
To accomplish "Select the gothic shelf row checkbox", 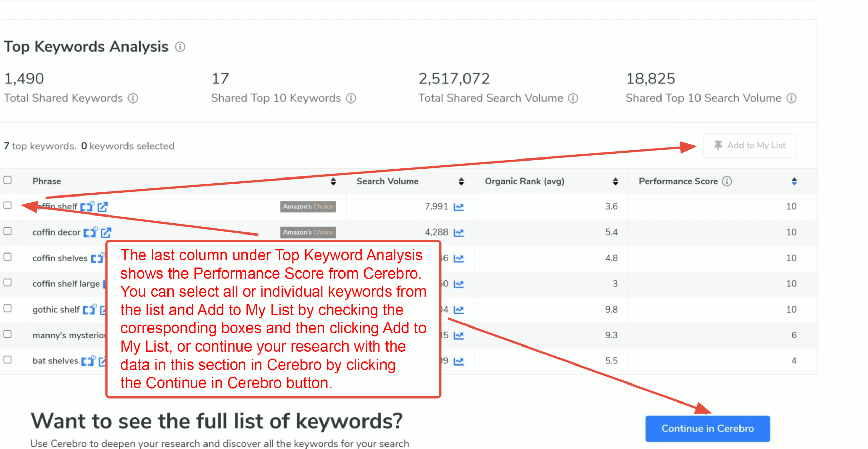I will (7, 308).
